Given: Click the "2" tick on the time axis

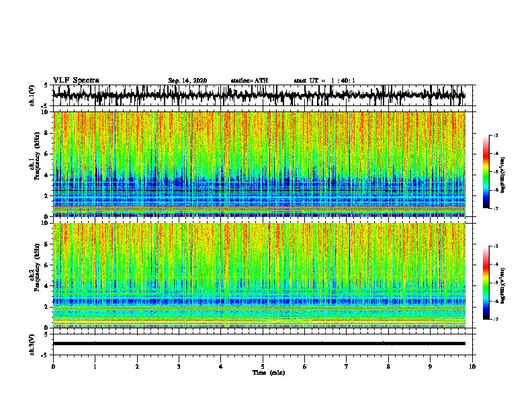Looking at the screenshot, I should (x=137, y=367).
